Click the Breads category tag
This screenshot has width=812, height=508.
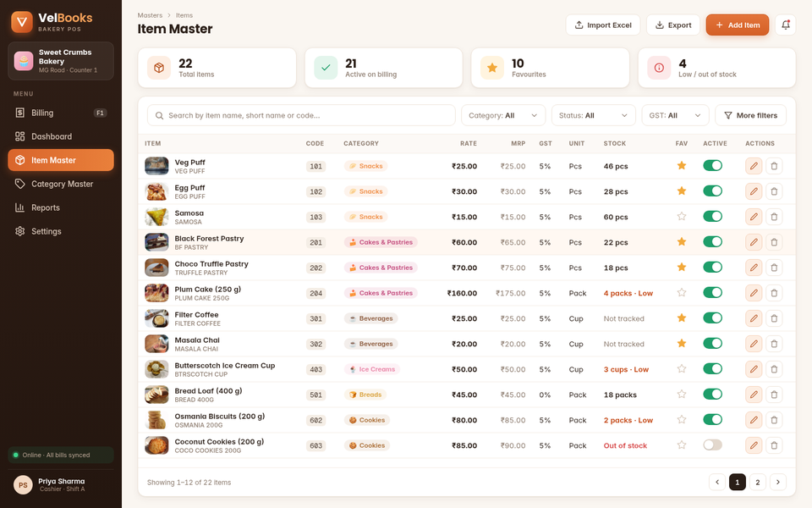365,395
